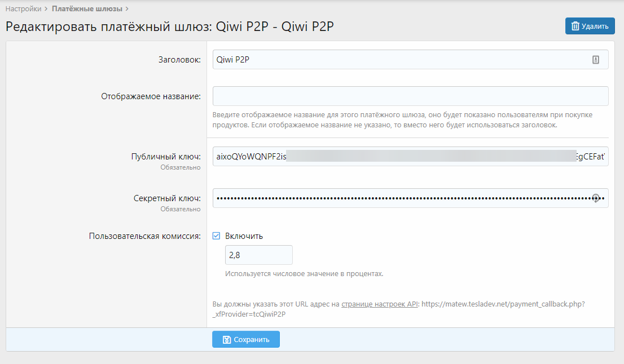Click the autofill contact icon in Заголовок field

click(x=595, y=60)
